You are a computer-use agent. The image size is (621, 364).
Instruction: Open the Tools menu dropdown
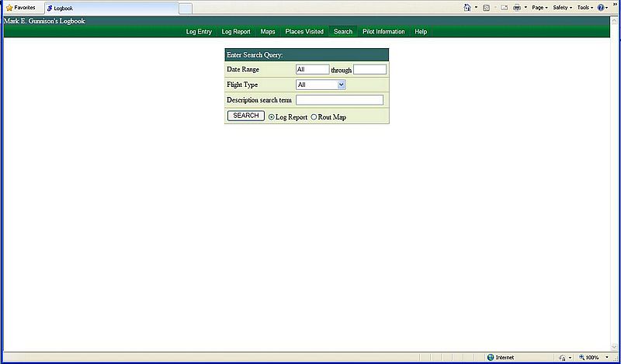point(585,7)
